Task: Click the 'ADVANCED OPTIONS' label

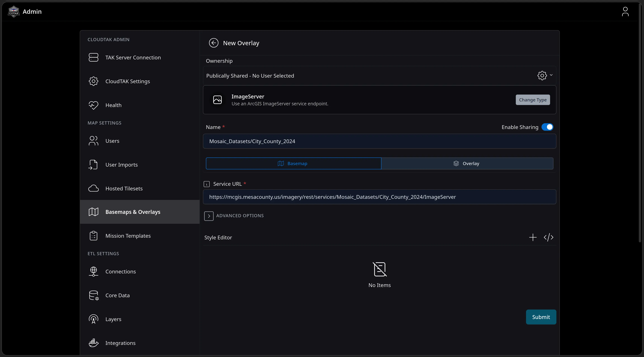Action: (240, 216)
